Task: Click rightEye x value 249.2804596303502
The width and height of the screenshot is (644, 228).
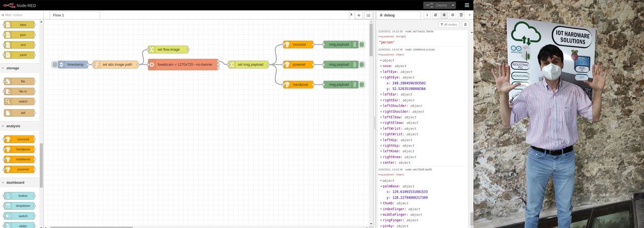Action: click(x=409, y=83)
